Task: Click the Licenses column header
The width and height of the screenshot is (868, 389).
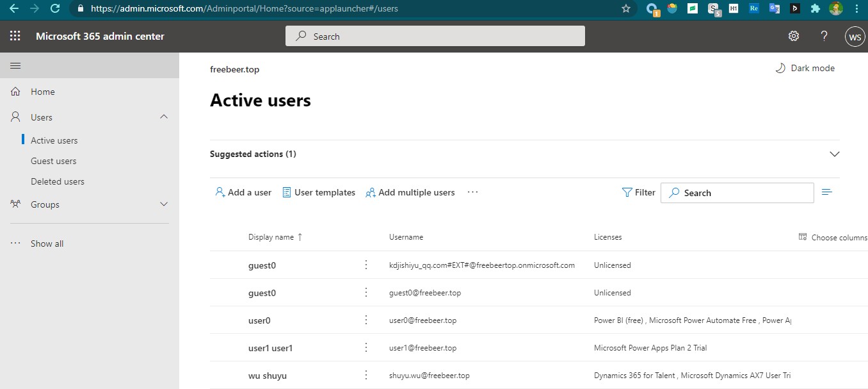Action: pos(607,237)
